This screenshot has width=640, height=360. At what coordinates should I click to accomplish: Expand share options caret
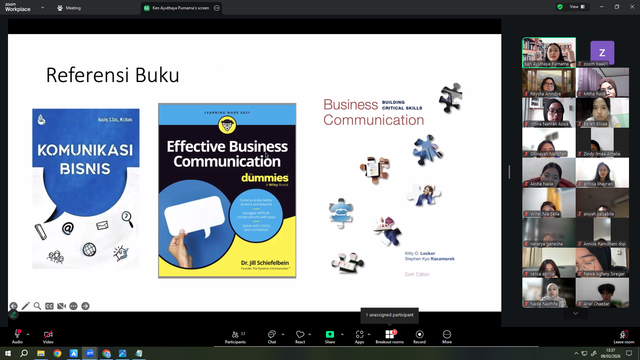coord(342,334)
